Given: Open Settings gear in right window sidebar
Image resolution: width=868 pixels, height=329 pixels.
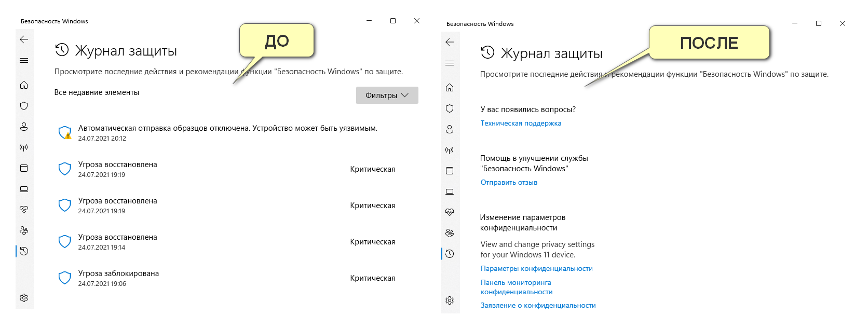Looking at the screenshot, I should [x=450, y=300].
